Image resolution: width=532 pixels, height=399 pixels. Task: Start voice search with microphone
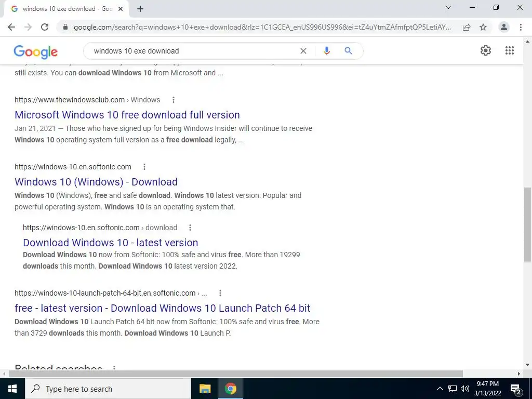click(326, 51)
